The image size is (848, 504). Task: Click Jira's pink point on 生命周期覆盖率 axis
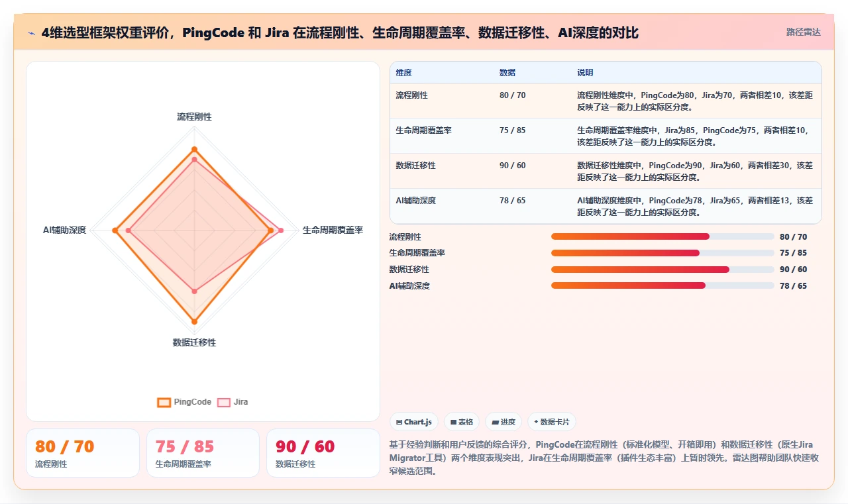pos(281,230)
